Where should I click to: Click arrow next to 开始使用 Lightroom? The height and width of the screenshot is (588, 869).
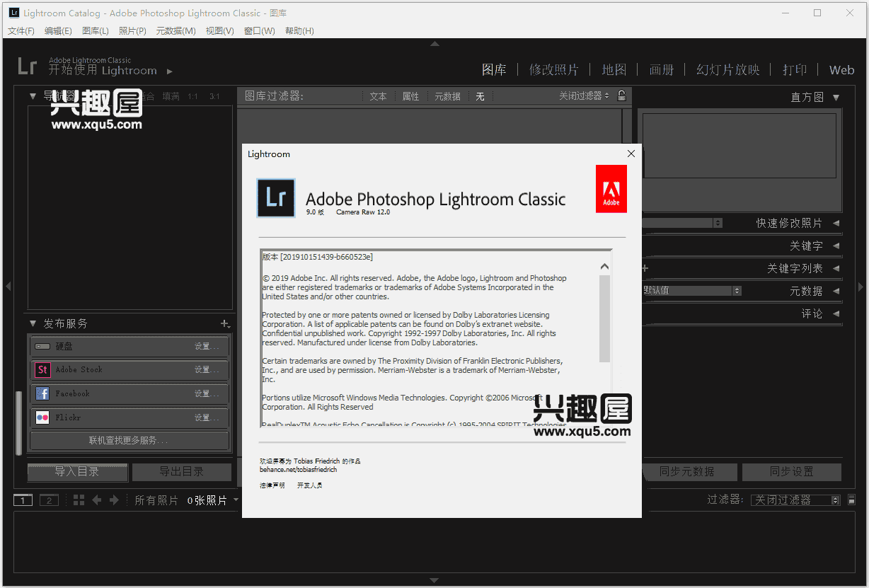click(x=169, y=71)
